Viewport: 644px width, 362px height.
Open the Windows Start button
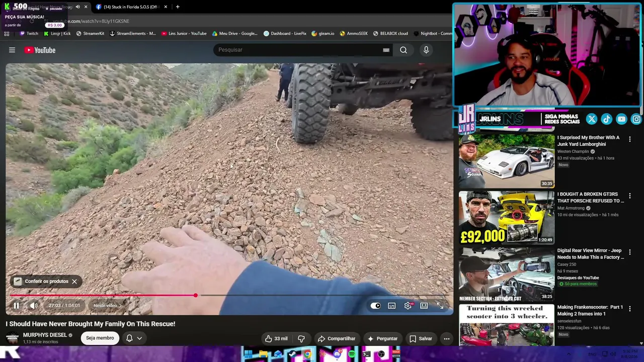click(248, 354)
